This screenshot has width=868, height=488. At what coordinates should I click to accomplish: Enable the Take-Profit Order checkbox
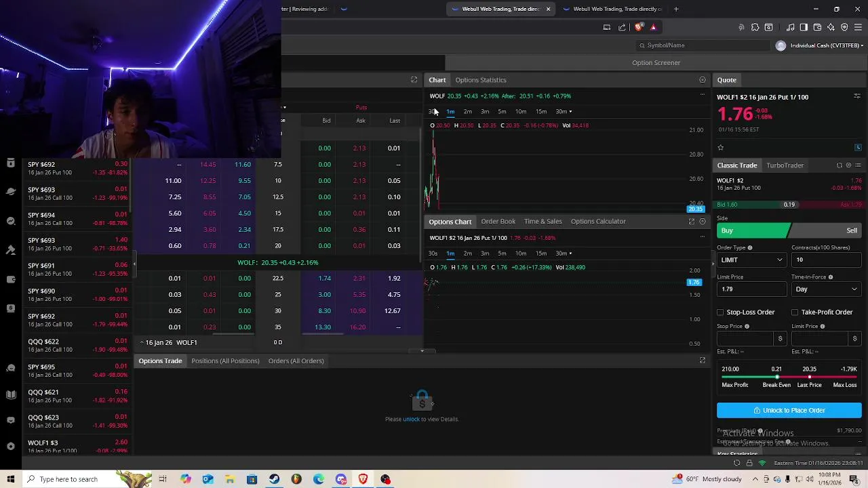tap(795, 312)
